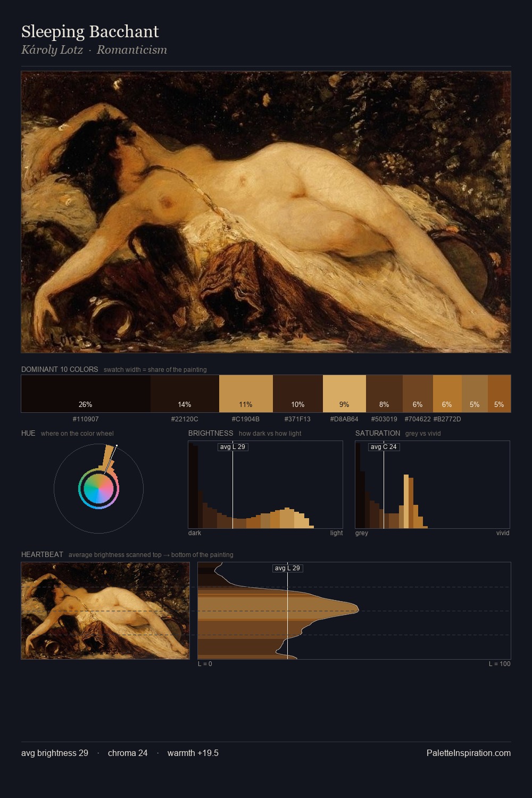Click the "HUE" section heading
The height and width of the screenshot is (798, 532).
(28, 433)
